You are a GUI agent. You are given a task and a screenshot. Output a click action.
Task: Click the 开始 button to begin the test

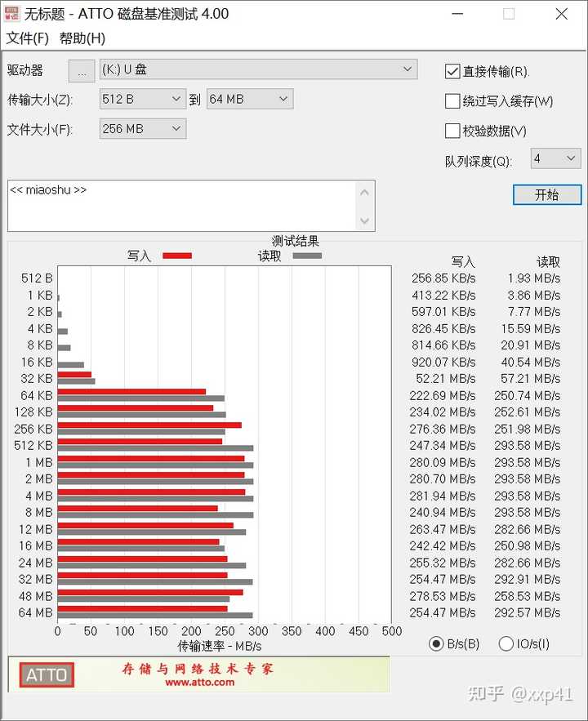click(547, 195)
